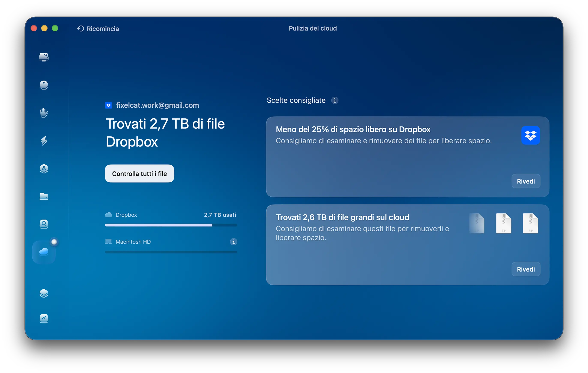Click Controlla tutti i file button
The width and height of the screenshot is (588, 373).
click(x=139, y=173)
